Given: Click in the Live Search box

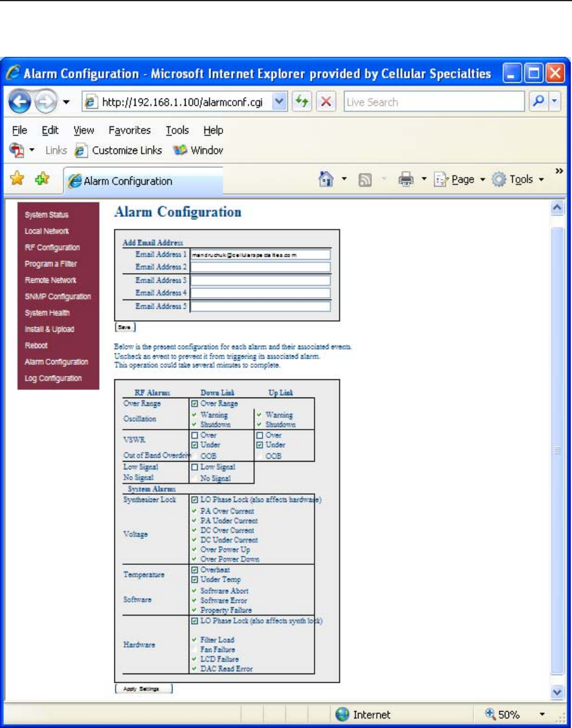Looking at the screenshot, I should (x=434, y=102).
